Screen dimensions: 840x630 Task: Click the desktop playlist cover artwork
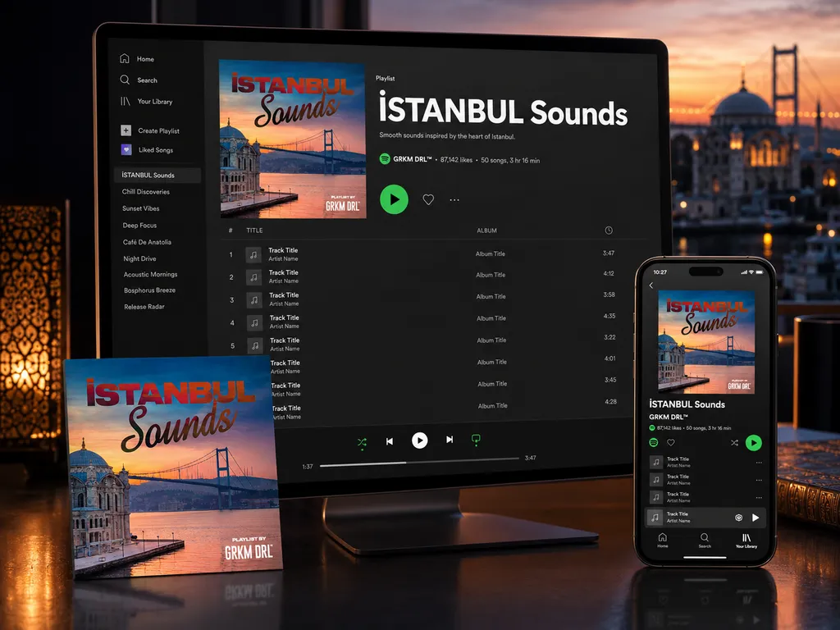[293, 139]
